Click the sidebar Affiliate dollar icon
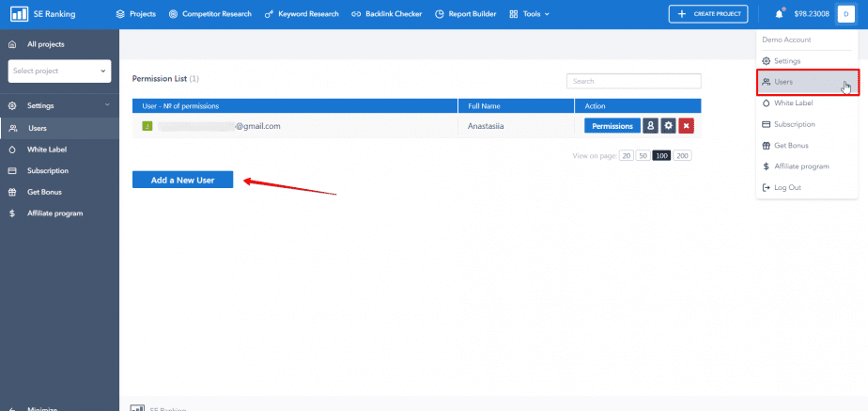The width and height of the screenshot is (868, 411). (x=12, y=213)
